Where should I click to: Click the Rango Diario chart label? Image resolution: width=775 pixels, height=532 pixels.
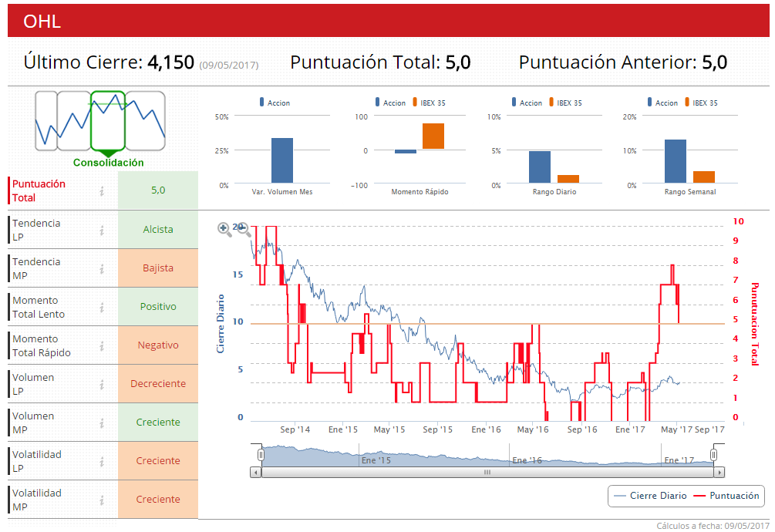554,192
